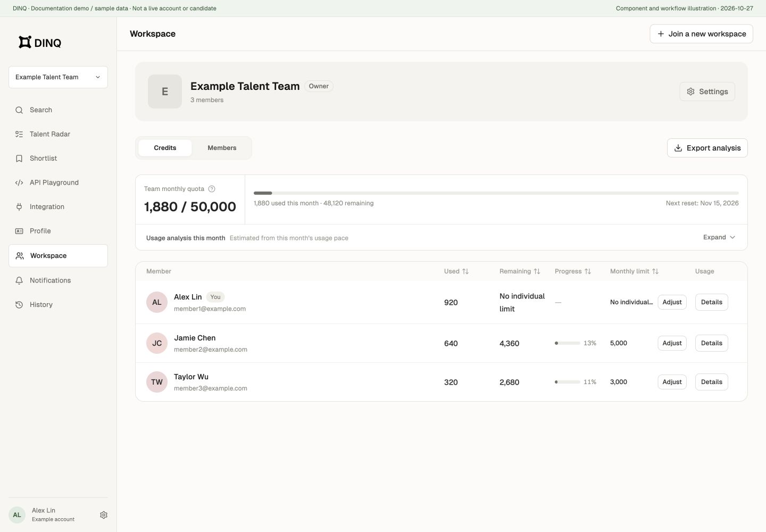Expand the usage analysis section
The height and width of the screenshot is (532, 766).
(x=719, y=237)
